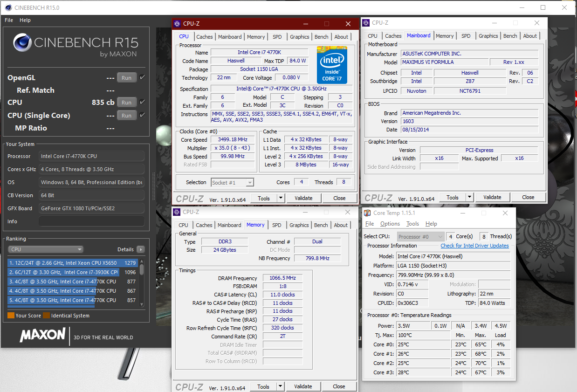Click Close button in CPU-Z Memory window

point(339,386)
